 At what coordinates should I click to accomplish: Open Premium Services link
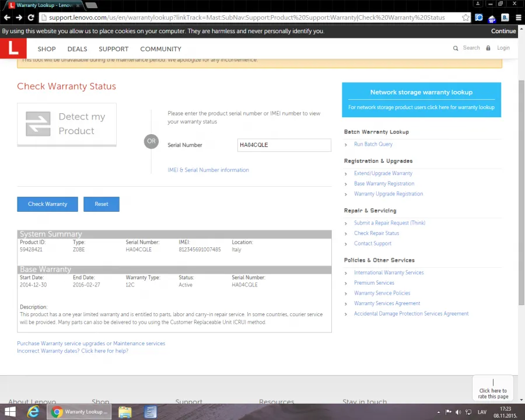[x=374, y=283]
